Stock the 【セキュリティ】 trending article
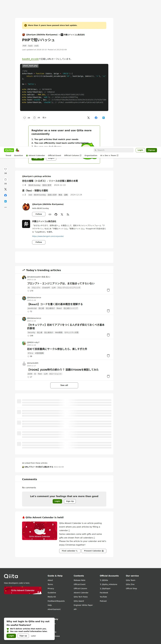Viewport: 161px width, 644px height. pyautogui.click(x=108, y=335)
